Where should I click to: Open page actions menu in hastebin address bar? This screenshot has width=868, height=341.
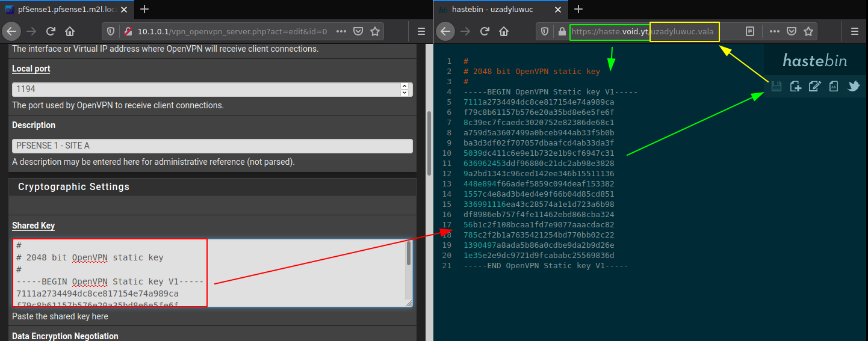(x=775, y=32)
